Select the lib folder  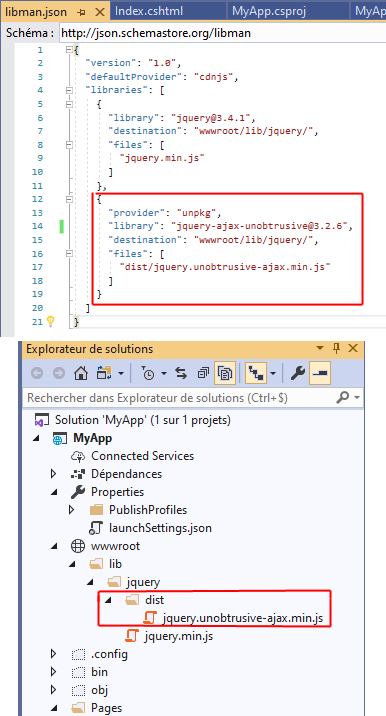tap(115, 563)
